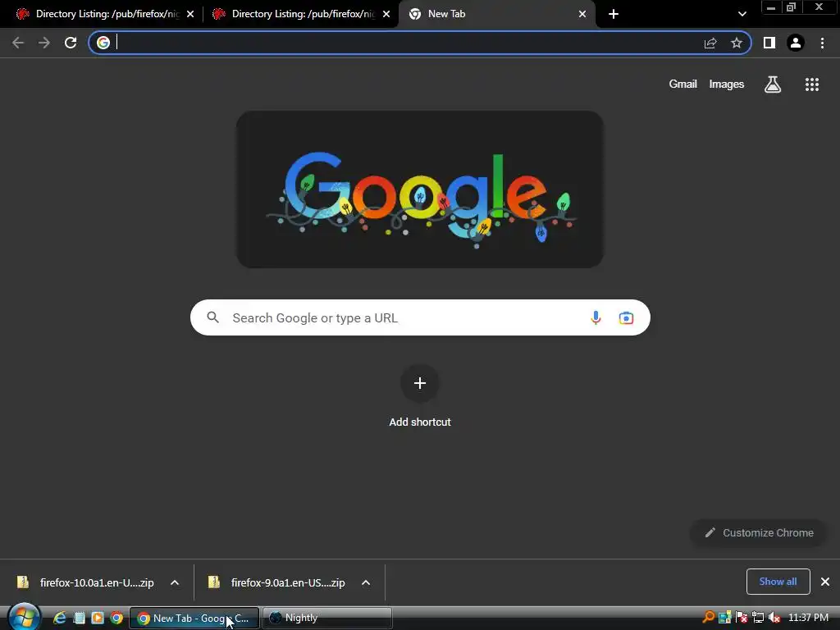This screenshot has height=630, width=840.
Task: Start a voice search with microphone
Action: coord(596,317)
